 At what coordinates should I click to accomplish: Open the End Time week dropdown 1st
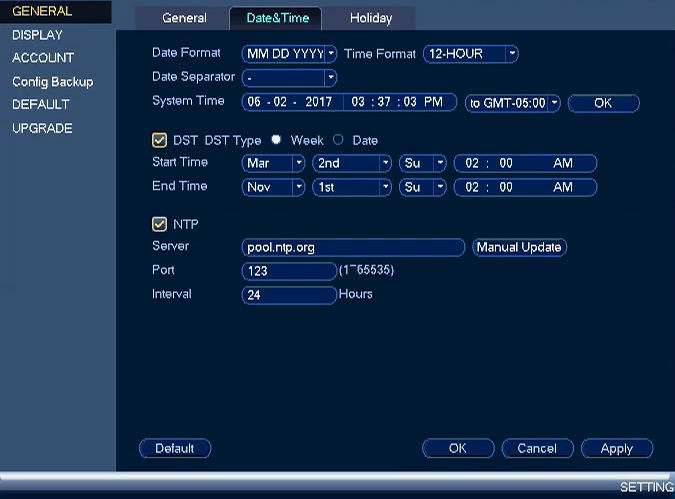pos(352,187)
